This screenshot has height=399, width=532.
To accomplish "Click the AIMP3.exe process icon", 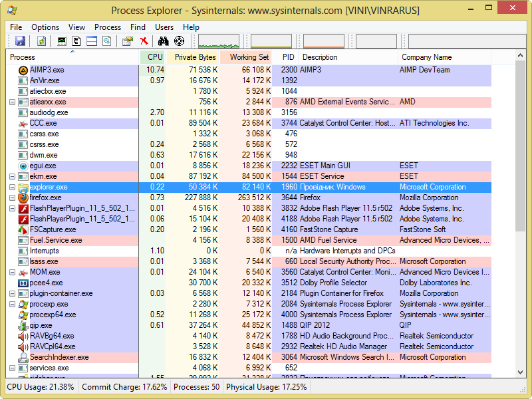I will (23, 70).
